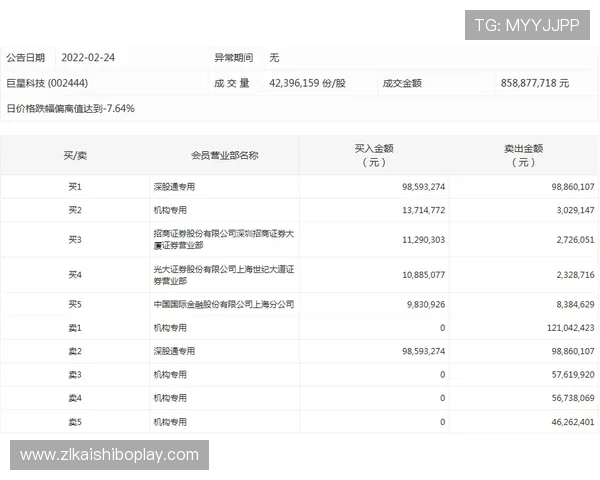600x480 pixels.
Task: Select the turnover value 858,877,718 元
Action: tap(535, 83)
